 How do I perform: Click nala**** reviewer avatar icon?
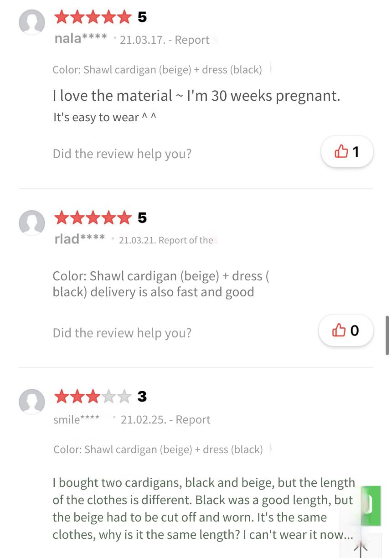(32, 22)
